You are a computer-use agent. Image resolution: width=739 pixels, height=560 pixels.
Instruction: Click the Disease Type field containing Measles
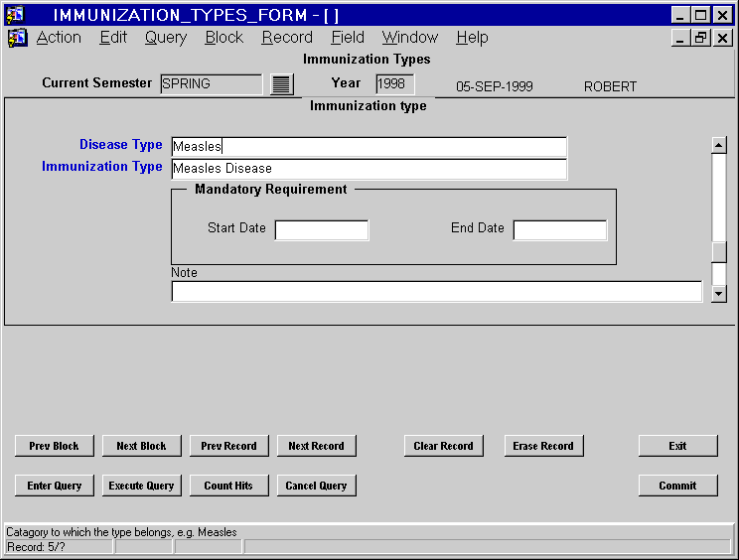(x=369, y=147)
